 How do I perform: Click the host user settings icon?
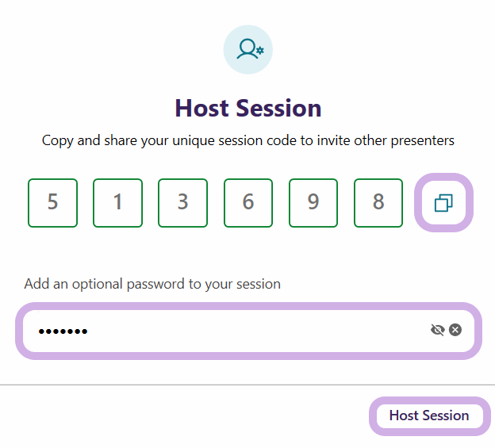coord(247,49)
